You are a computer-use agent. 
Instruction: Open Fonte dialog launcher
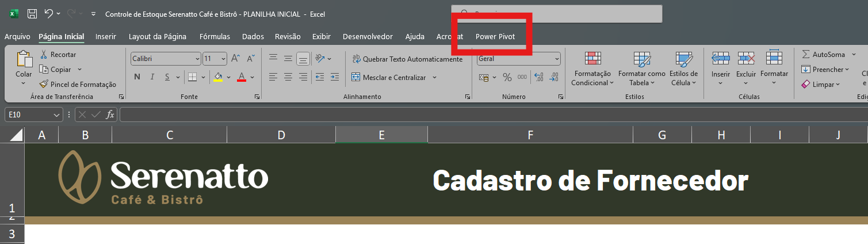(x=257, y=97)
